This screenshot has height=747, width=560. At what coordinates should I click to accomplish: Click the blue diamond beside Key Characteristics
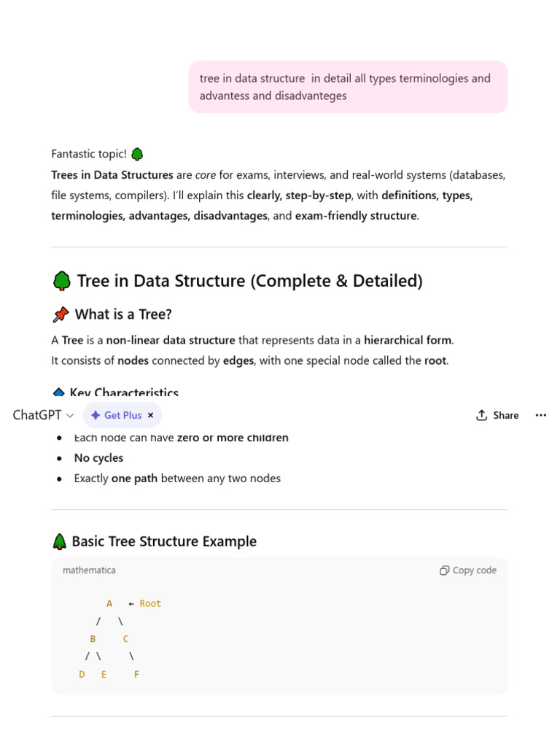pos(58,392)
